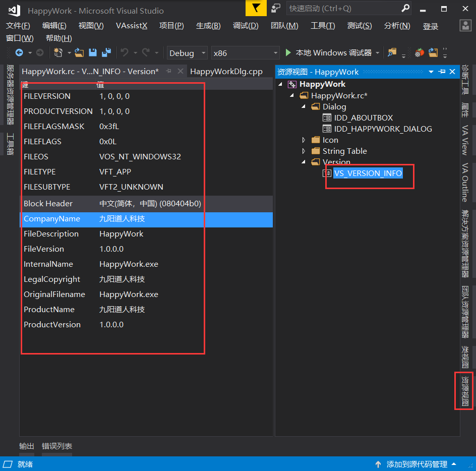The image size is (476, 471).
Task: Open the VA Outline side tab
Action: point(465,182)
